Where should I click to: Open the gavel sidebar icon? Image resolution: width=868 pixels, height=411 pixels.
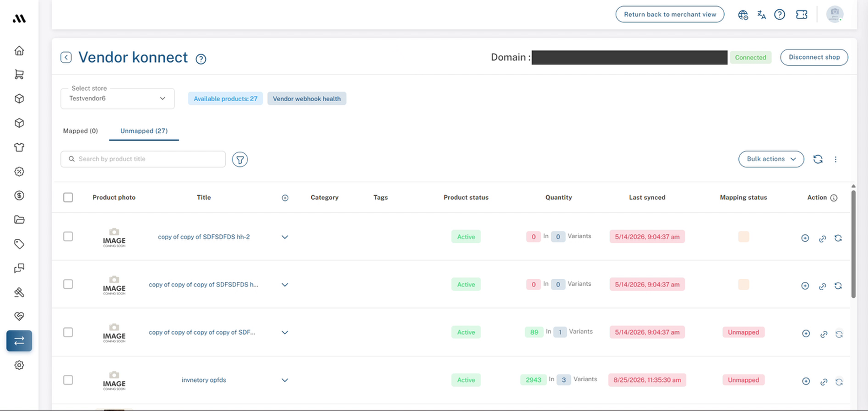coord(19,292)
